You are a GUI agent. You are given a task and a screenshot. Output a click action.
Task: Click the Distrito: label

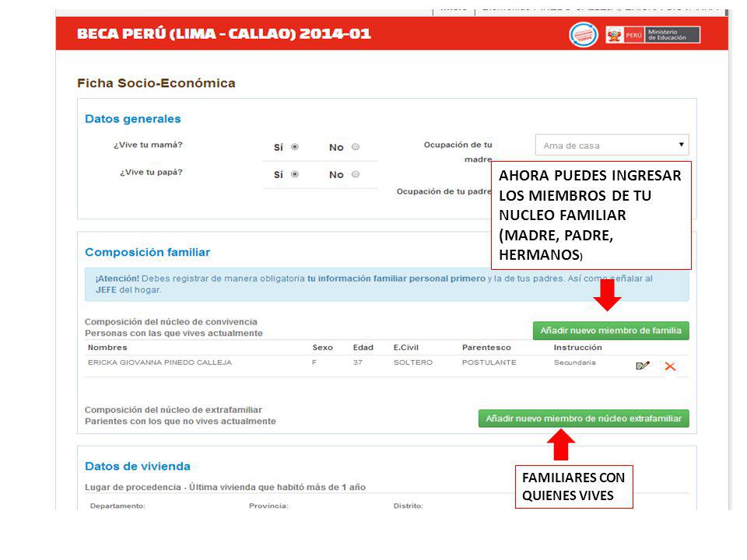(x=409, y=506)
